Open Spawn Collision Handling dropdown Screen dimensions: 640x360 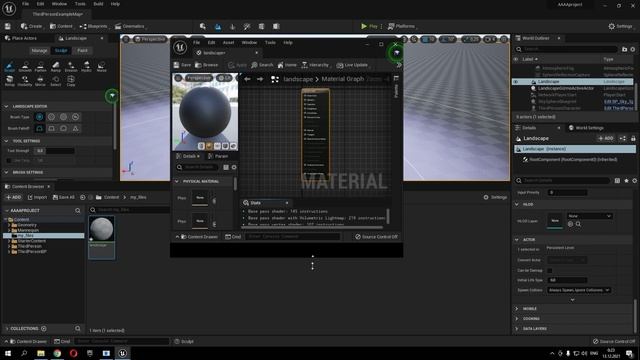579,290
